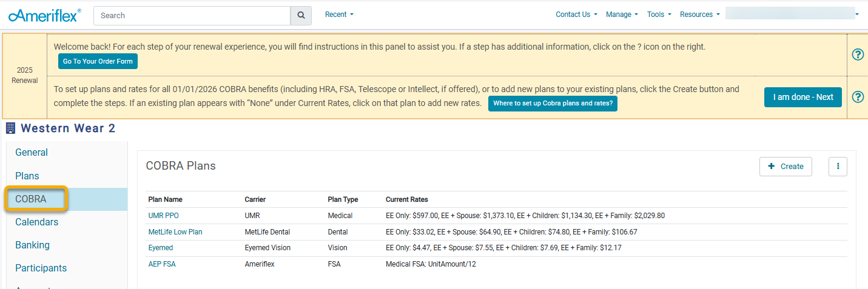Open the Manage dropdown menu
Screen dimensions: 868x289
(x=622, y=15)
